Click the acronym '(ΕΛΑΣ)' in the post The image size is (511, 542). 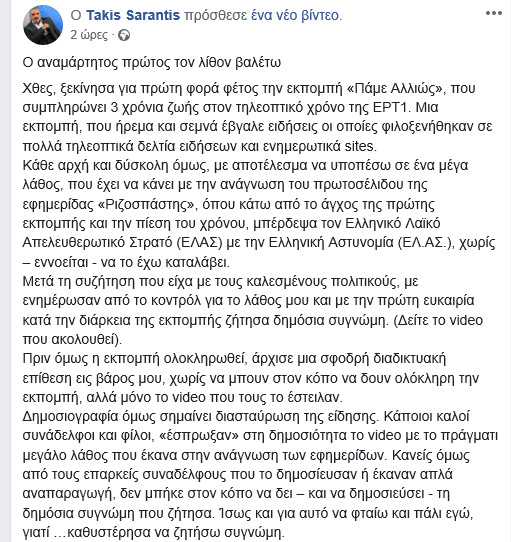pos(199,243)
